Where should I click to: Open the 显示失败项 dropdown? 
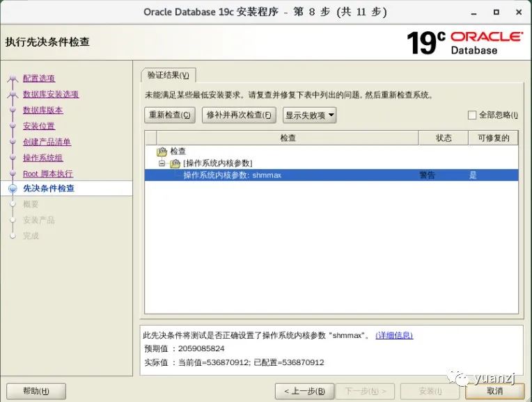pos(310,115)
